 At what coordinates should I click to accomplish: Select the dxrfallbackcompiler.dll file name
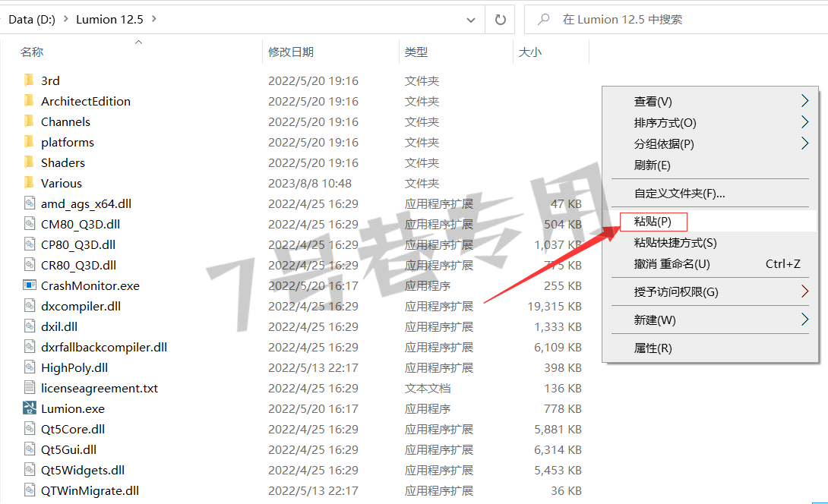pyautogui.click(x=104, y=347)
